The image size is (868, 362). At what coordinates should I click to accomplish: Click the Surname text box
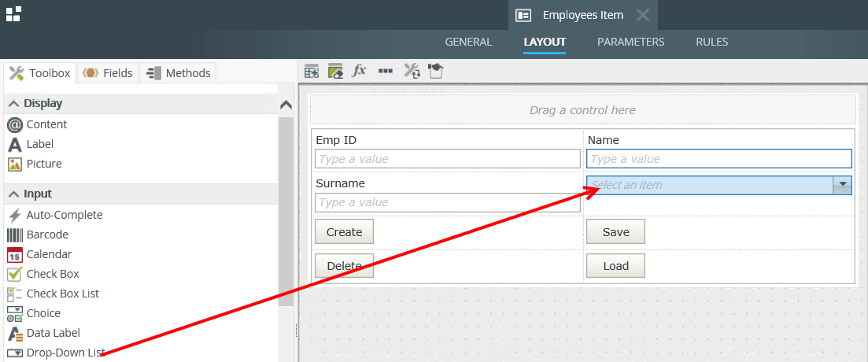(447, 202)
